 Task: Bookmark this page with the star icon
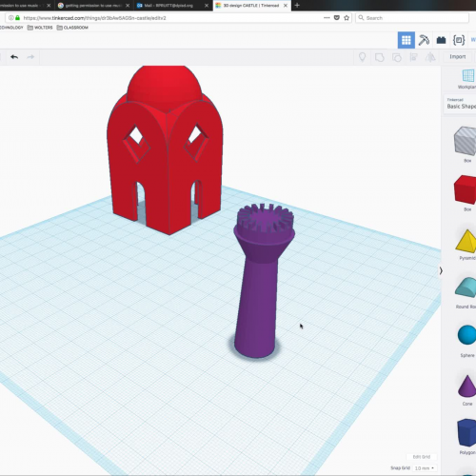pos(347,18)
